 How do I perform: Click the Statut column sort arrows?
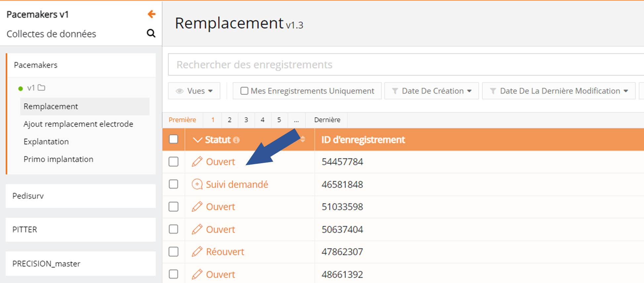coord(303,139)
